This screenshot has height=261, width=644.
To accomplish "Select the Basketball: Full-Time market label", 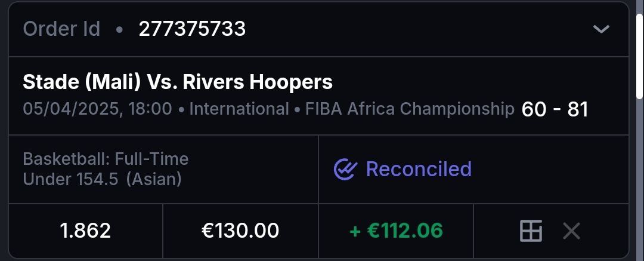I will tap(106, 159).
